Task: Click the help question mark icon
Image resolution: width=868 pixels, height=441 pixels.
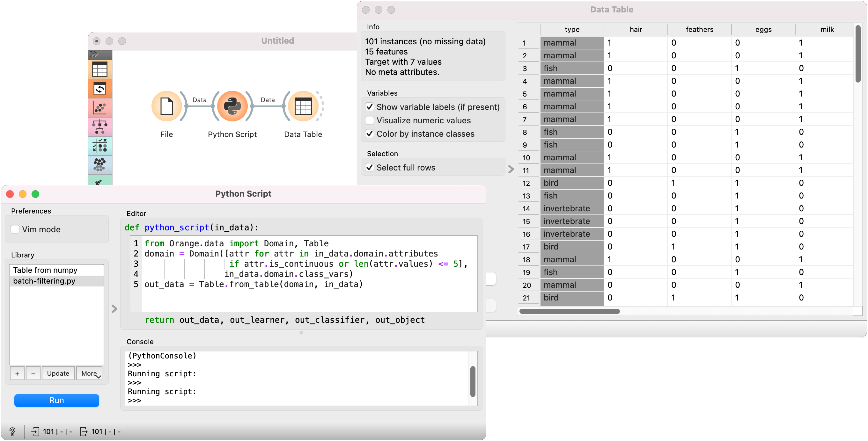Action: pyautogui.click(x=12, y=431)
